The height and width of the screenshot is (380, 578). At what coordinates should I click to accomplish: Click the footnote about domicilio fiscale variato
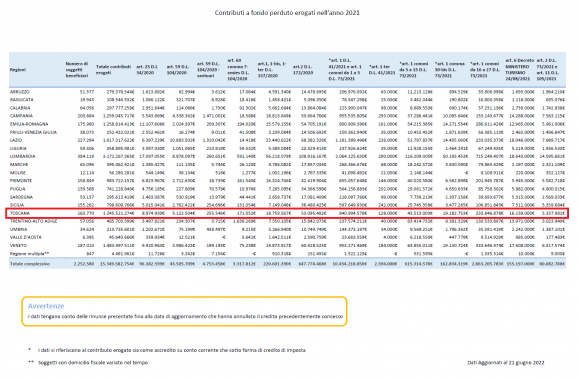(x=93, y=362)
